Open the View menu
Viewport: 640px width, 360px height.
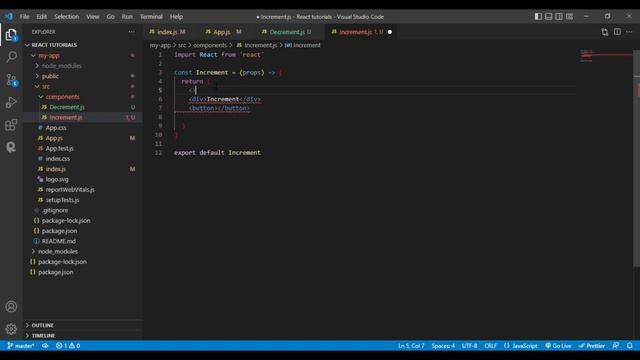[93, 17]
